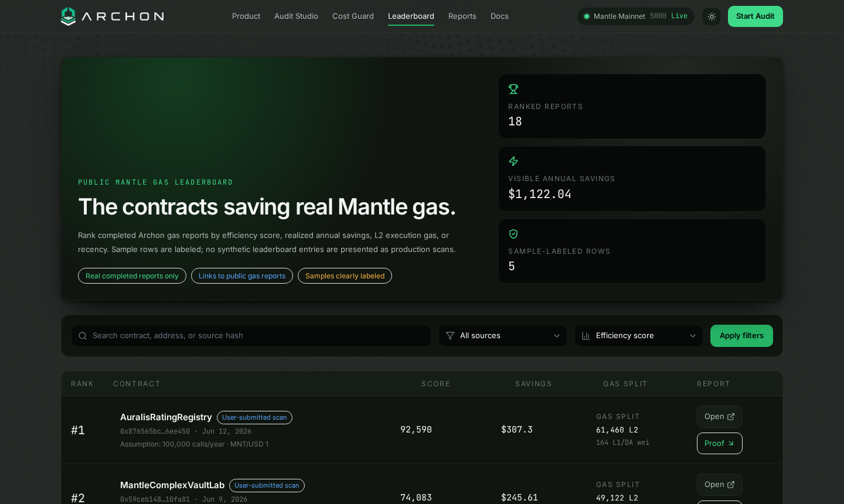Open Audit Studio in the nav
The width and height of the screenshot is (844, 504).
tap(296, 16)
